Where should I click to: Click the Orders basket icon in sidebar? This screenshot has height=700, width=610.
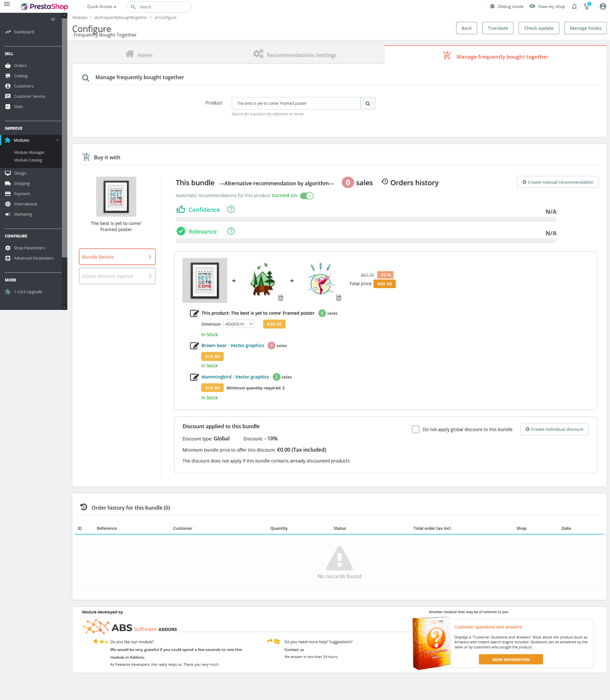click(8, 66)
